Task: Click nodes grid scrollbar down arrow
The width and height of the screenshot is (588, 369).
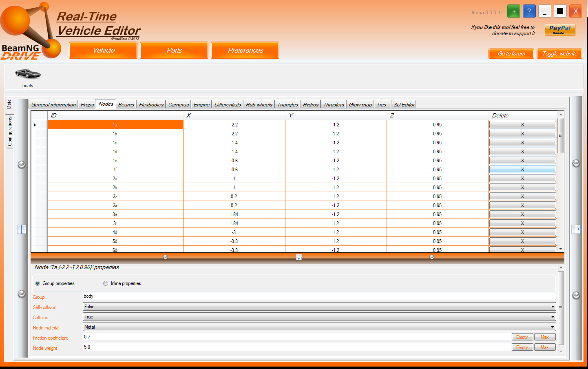Action: coord(561,249)
